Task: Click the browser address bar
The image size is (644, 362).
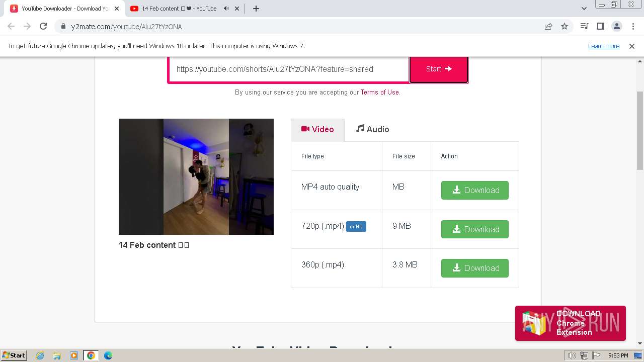Action: 302,27
